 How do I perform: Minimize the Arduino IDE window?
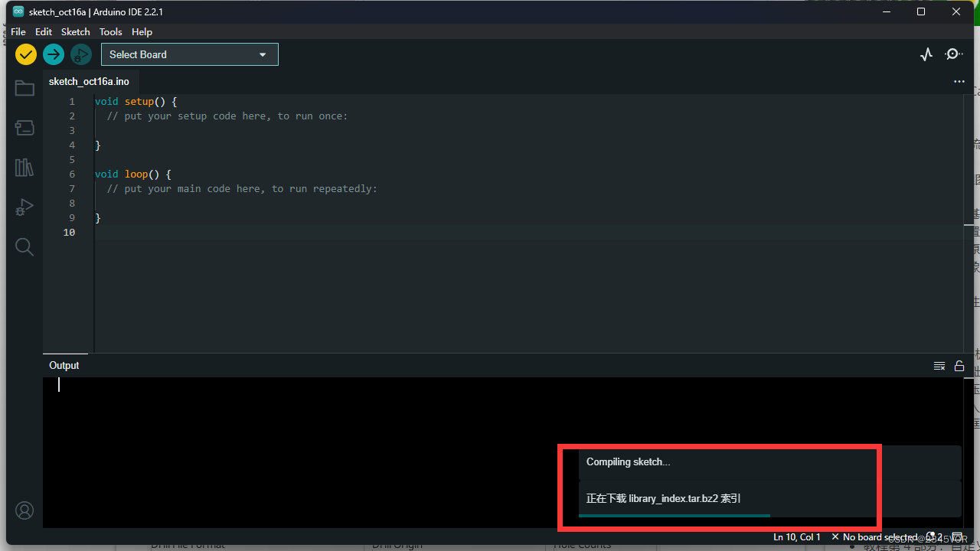(x=886, y=11)
